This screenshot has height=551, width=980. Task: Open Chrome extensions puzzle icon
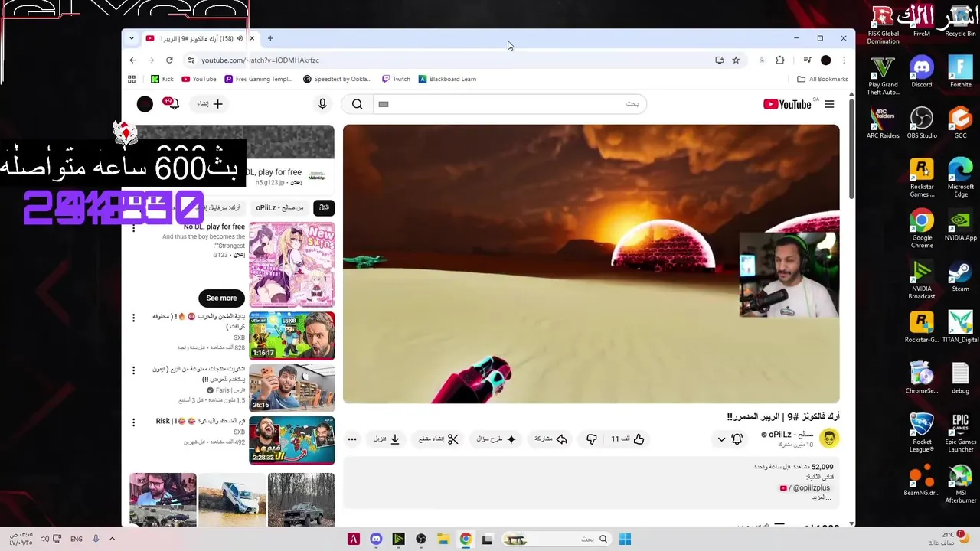(780, 60)
